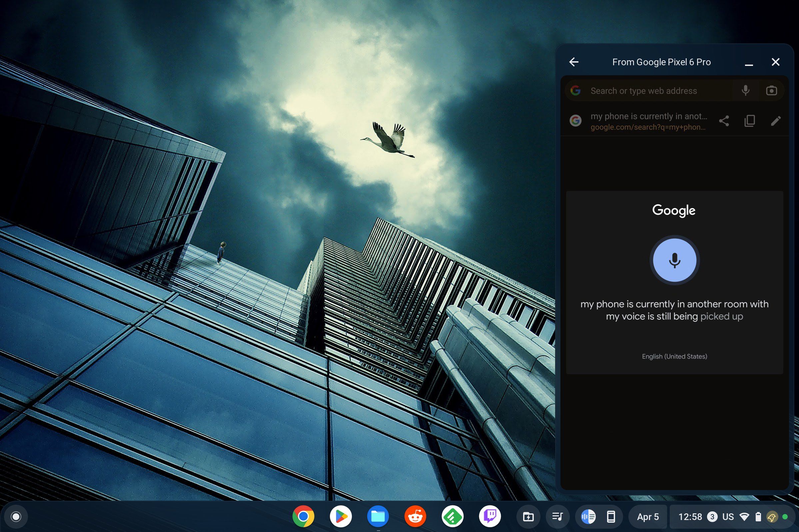Open media controls on the shelf
Screen dimensions: 799x532
(557, 516)
